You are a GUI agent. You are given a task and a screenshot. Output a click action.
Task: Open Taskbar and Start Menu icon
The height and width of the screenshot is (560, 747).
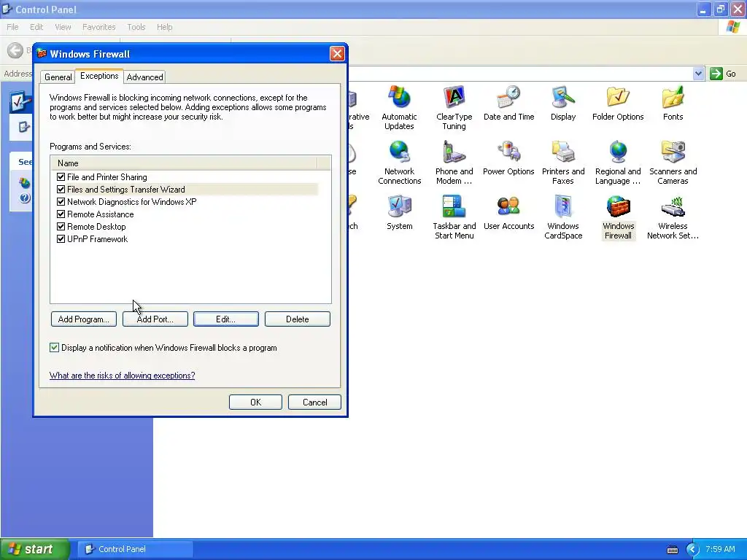click(454, 217)
